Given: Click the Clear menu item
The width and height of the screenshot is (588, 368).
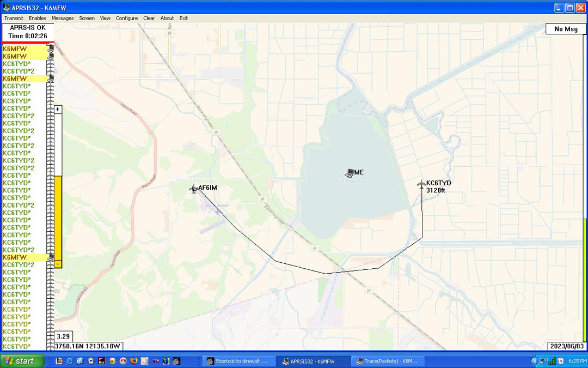Looking at the screenshot, I should [x=149, y=18].
